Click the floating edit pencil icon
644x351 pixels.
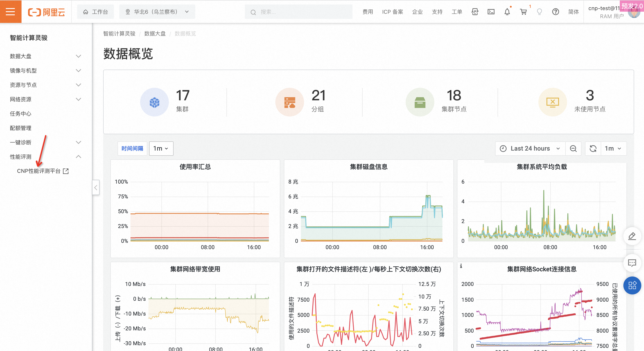(x=632, y=236)
